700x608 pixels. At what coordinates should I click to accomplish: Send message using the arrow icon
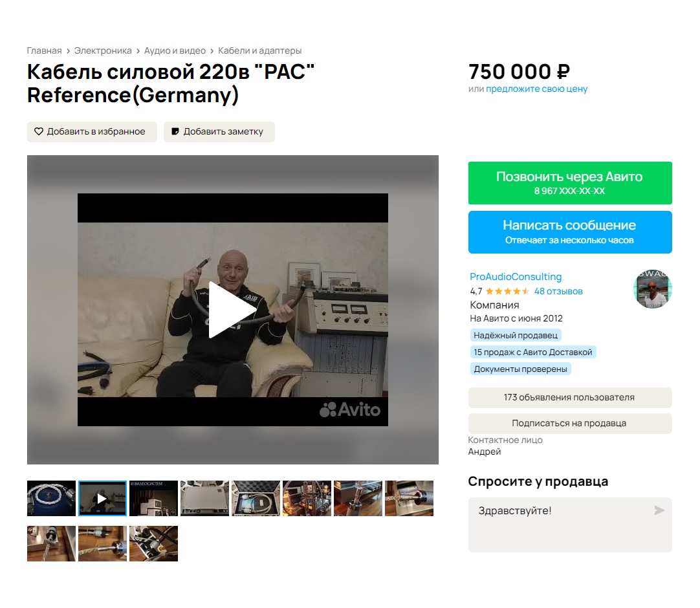[x=659, y=510]
